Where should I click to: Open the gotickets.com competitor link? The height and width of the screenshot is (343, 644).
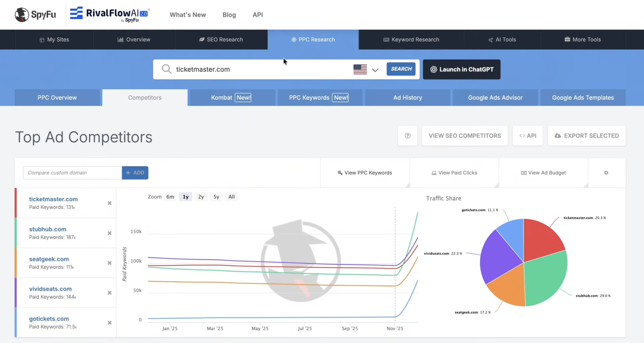[x=49, y=319]
